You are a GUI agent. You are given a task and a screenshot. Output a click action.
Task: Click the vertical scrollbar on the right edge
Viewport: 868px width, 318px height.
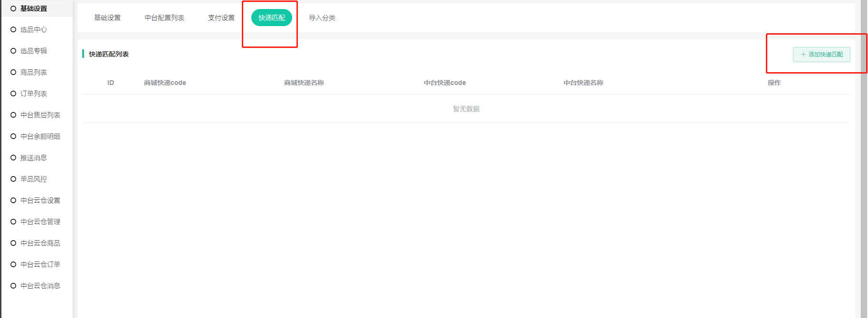tap(864, 159)
